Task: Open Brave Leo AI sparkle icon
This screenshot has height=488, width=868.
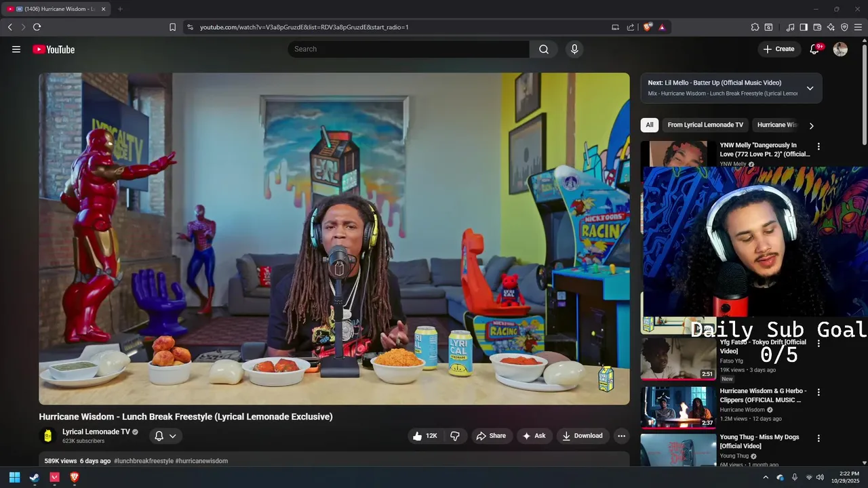Action: click(831, 27)
